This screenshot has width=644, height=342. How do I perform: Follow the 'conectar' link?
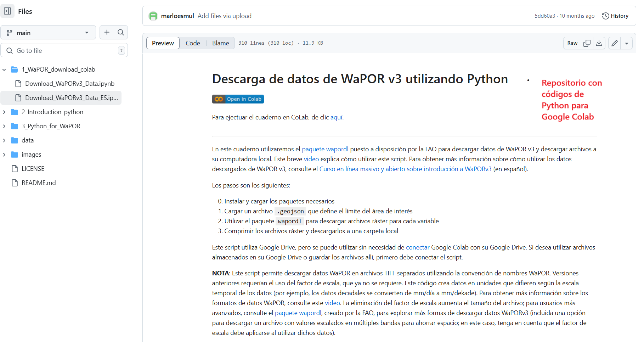pyautogui.click(x=418, y=247)
